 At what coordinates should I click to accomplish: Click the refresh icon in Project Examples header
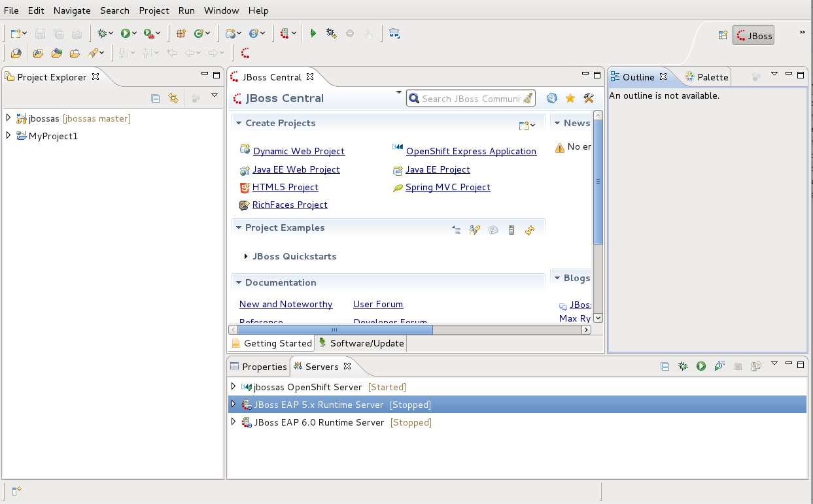pyautogui.click(x=530, y=229)
